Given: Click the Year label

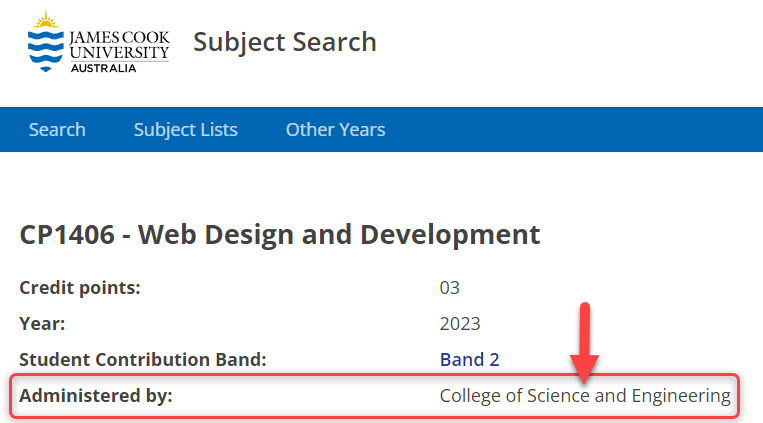Looking at the screenshot, I should pyautogui.click(x=42, y=324).
